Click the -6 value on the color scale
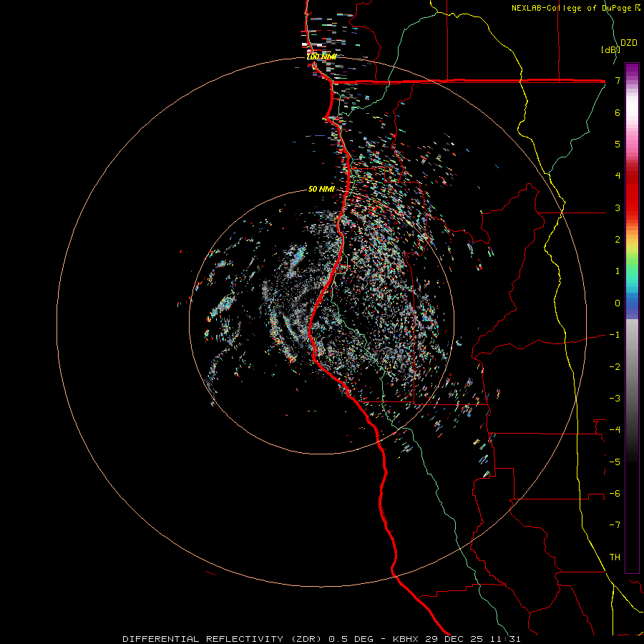The width and height of the screenshot is (644, 644). pyautogui.click(x=615, y=494)
